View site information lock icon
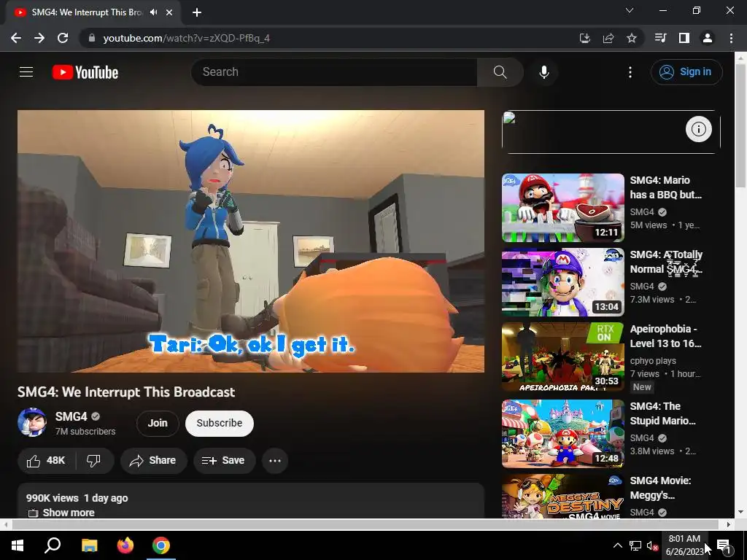 click(x=92, y=38)
